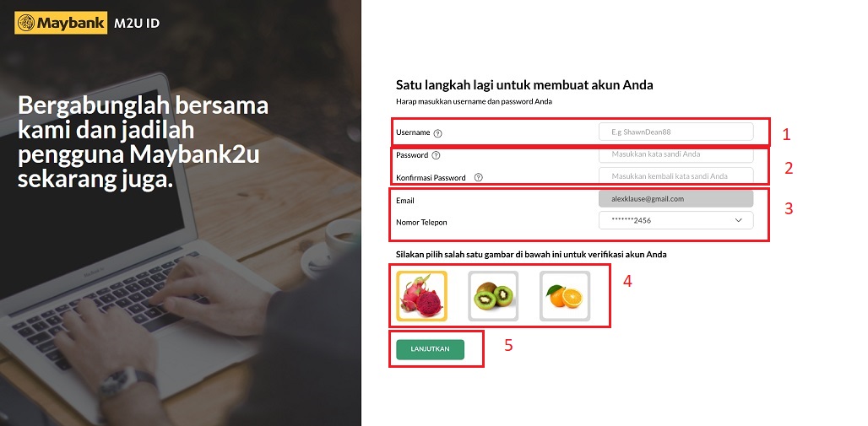Screen dimensions: 868x426
Task: Click the M2U ID text beside logo
Action: pos(136,24)
